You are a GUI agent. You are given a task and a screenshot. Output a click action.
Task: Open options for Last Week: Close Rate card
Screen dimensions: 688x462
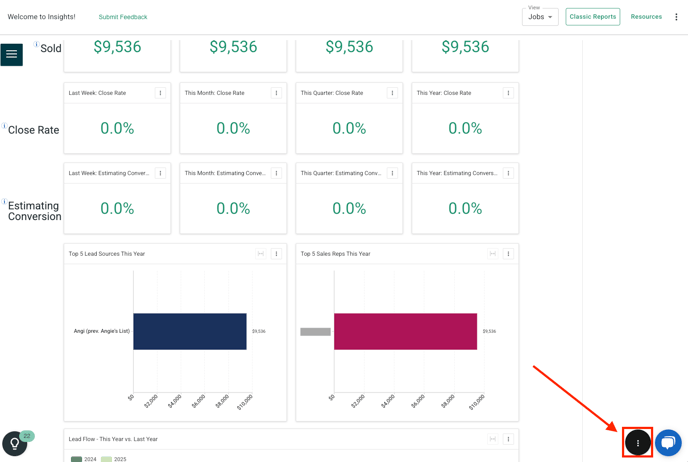[x=160, y=93]
